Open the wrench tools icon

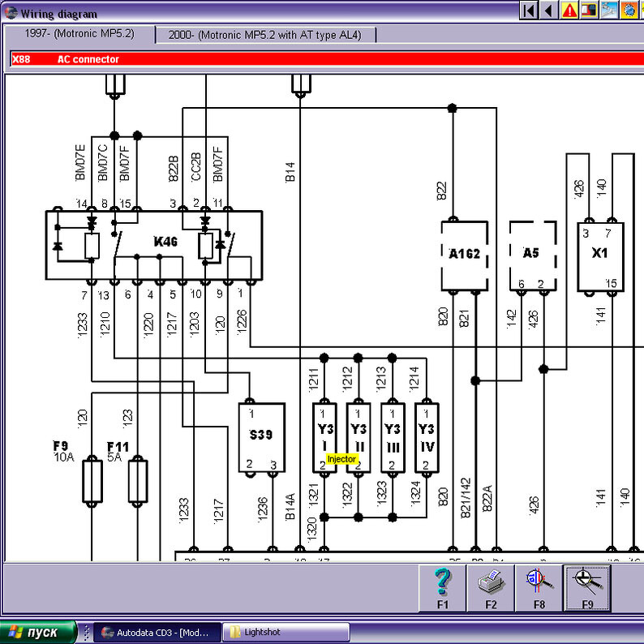coord(608,11)
